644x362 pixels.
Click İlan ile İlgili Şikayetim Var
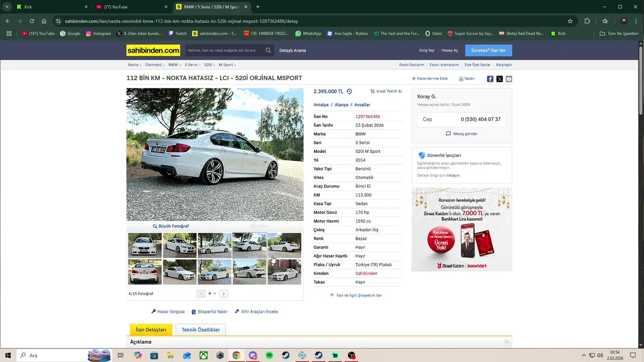[356, 296]
